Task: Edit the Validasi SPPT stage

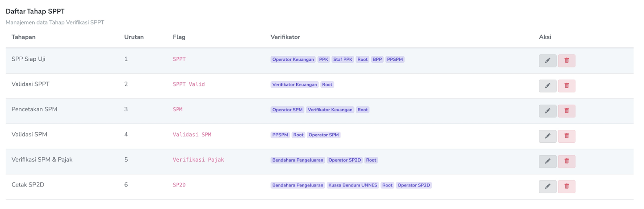Action: (x=547, y=86)
